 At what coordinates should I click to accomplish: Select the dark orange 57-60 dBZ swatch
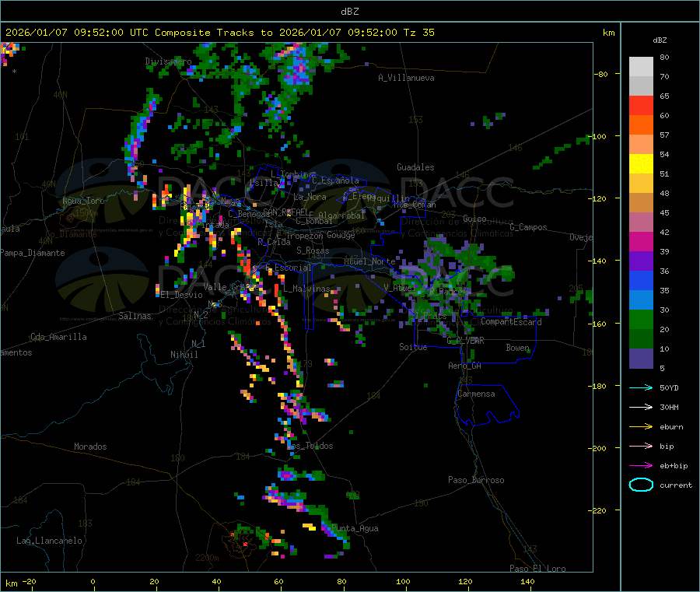click(641, 125)
